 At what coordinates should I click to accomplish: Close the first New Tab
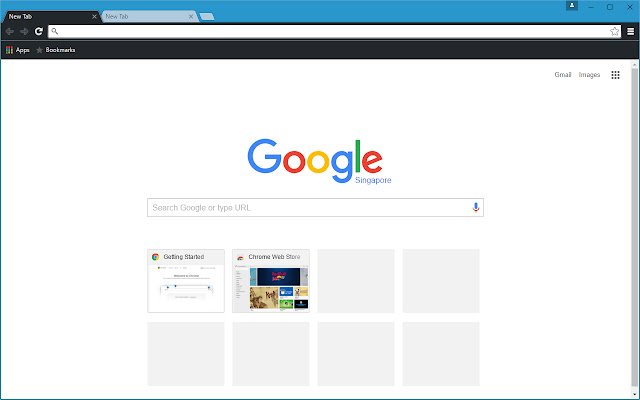[x=94, y=17]
